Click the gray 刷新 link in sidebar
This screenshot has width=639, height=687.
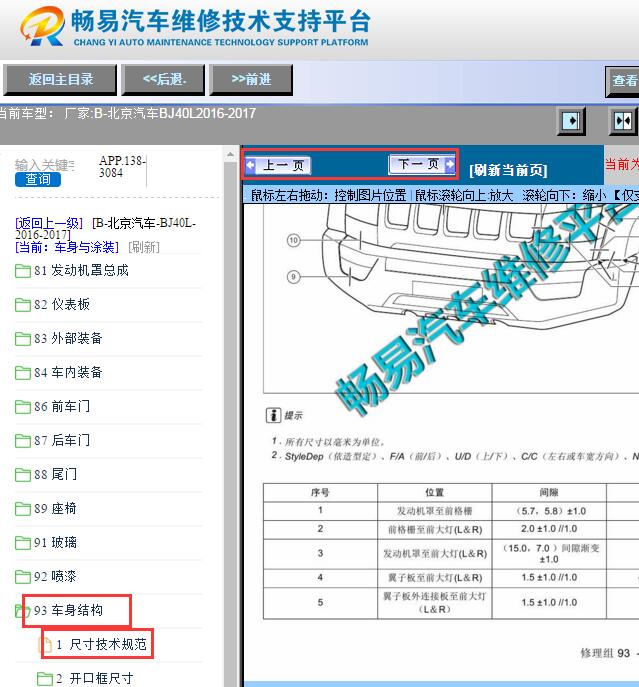tap(144, 247)
